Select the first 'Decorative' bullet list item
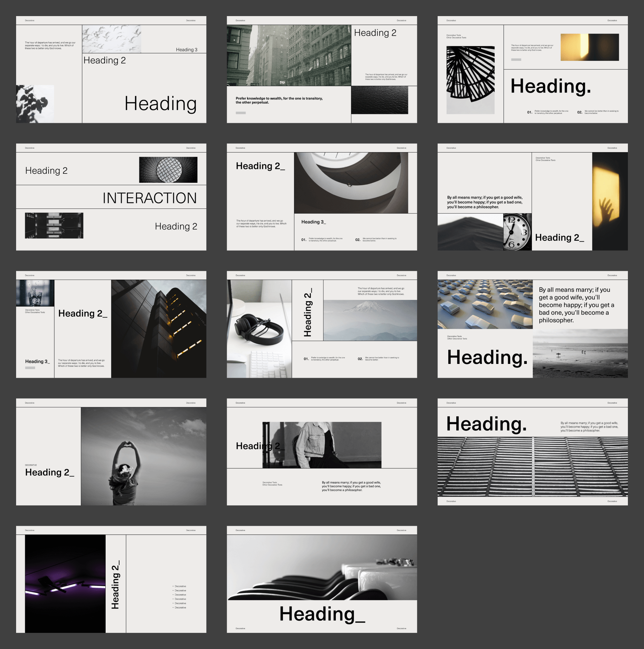This screenshot has width=644, height=649. point(180,586)
